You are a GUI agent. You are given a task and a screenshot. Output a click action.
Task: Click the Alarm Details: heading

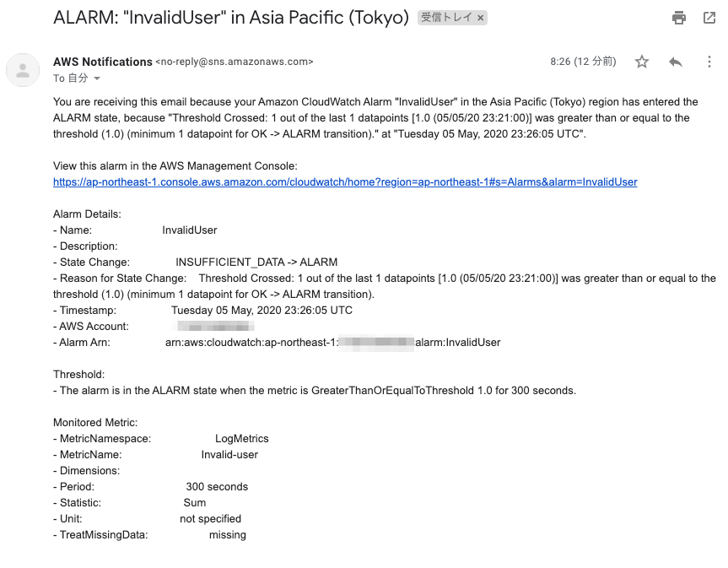point(87,214)
